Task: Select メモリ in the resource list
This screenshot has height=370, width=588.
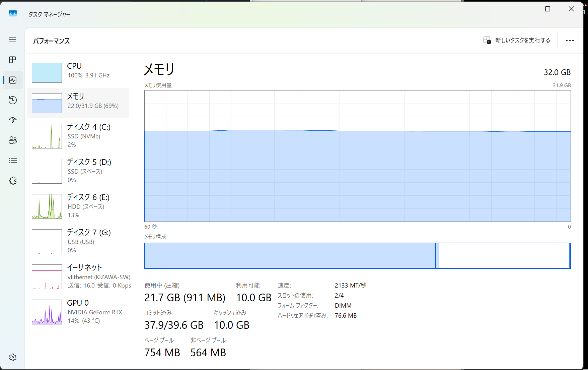Action: pos(78,103)
